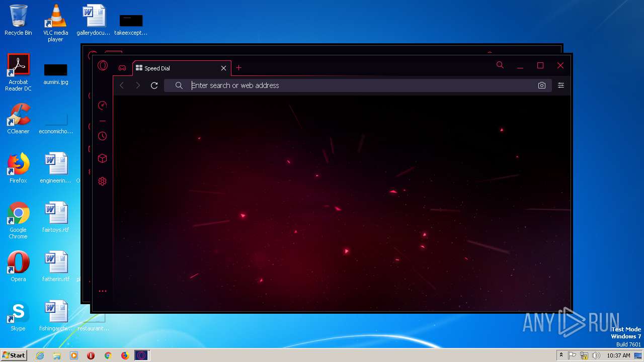This screenshot has width=644, height=362.
Task: Select the Speed Dial tab
Action: pyautogui.click(x=181, y=68)
